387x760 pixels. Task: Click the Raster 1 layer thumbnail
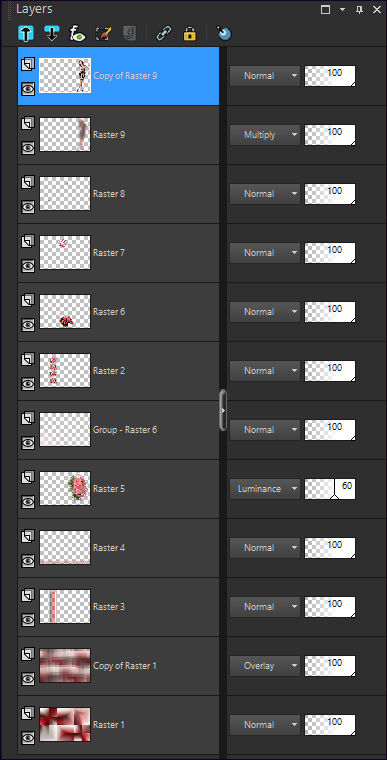point(65,725)
